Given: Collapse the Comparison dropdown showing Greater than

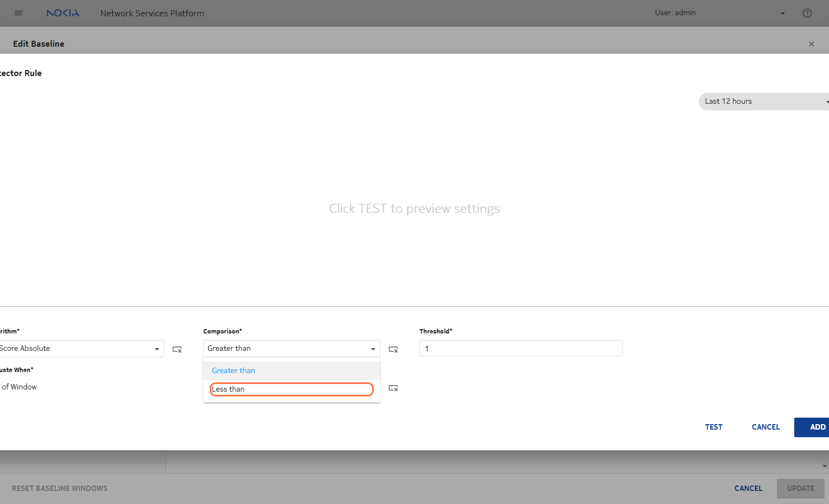Looking at the screenshot, I should point(373,349).
